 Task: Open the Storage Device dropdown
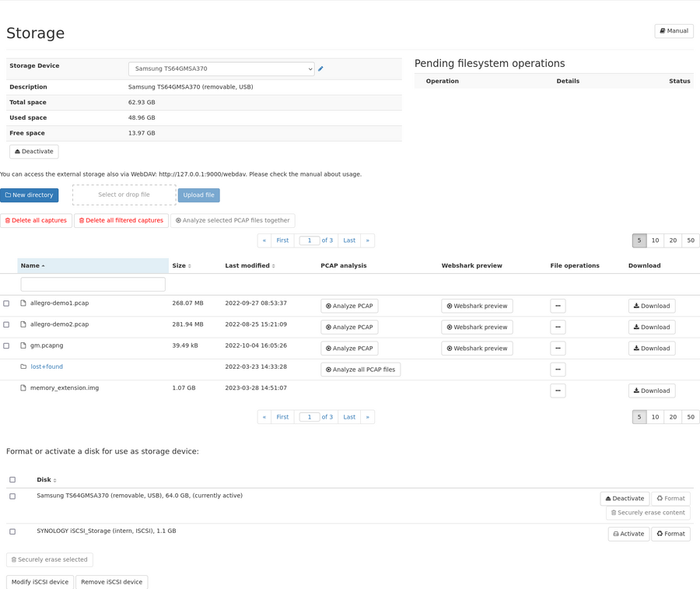(x=221, y=69)
